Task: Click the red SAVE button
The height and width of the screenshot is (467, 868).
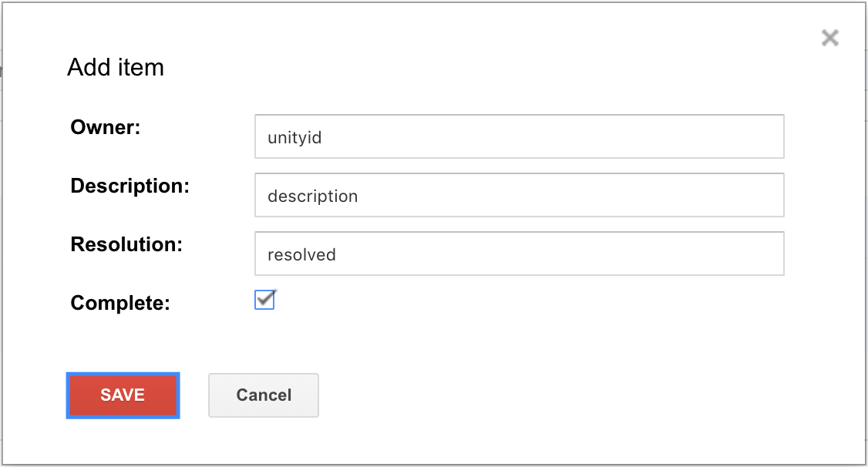Action: 123,395
